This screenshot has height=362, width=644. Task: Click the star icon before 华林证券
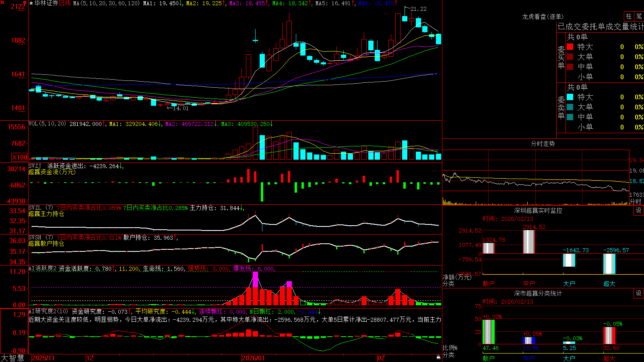click(x=31, y=3)
